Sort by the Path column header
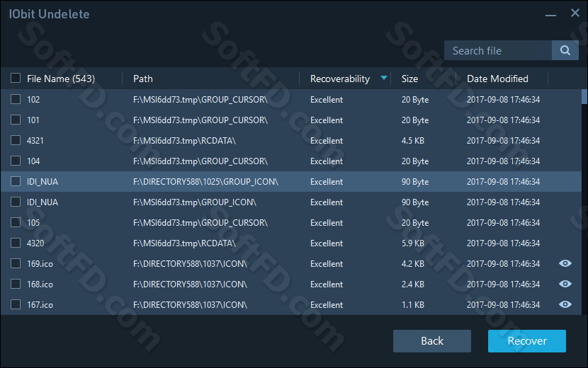Image resolution: width=588 pixels, height=368 pixels. [x=143, y=79]
